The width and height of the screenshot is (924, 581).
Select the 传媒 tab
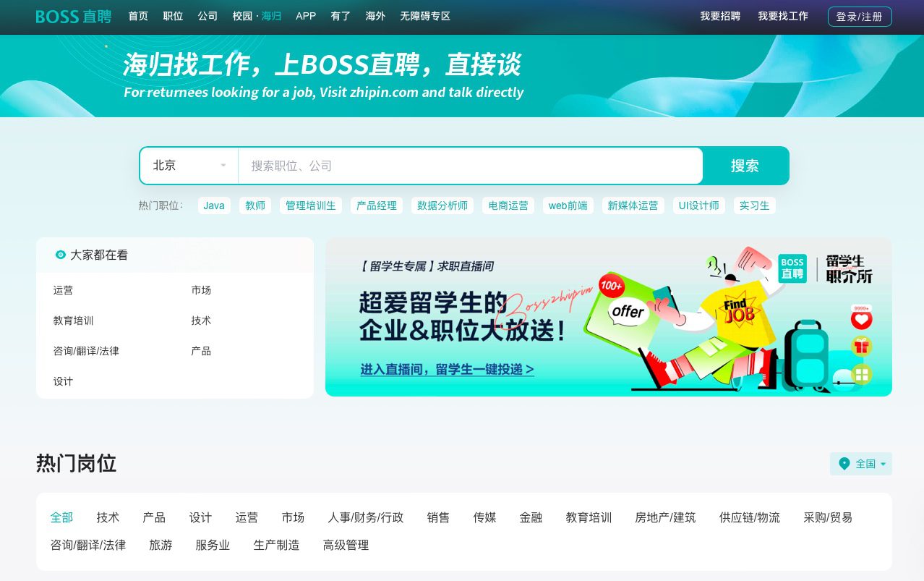coord(484,517)
